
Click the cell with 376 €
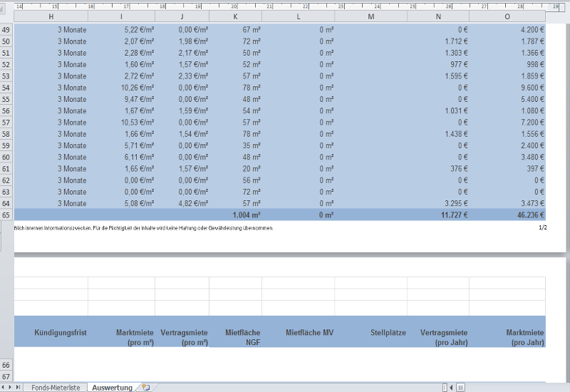coord(438,169)
